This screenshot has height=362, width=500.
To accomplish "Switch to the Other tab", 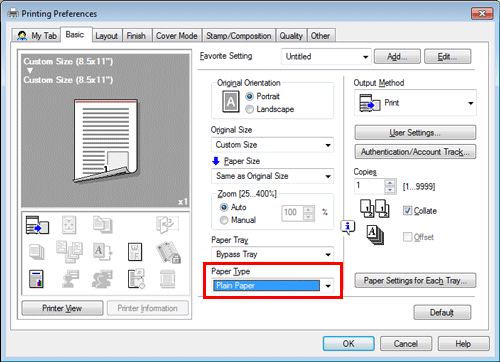I will click(x=320, y=36).
